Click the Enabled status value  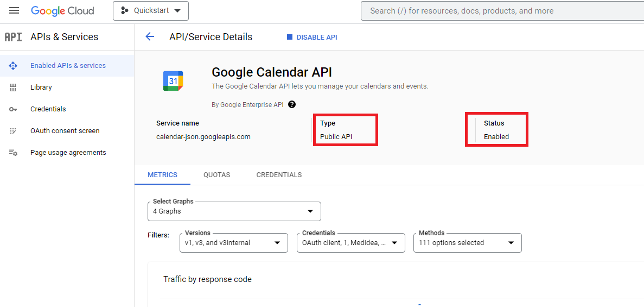[496, 136]
